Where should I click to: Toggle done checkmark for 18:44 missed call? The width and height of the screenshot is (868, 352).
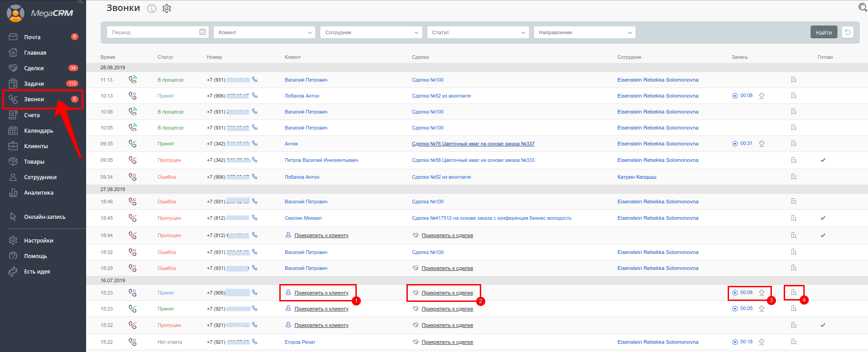tap(823, 235)
